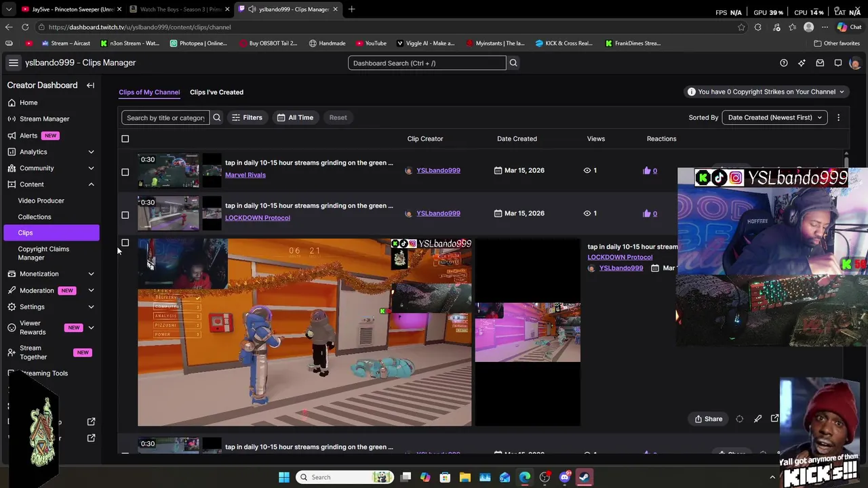Collapse the Creator Dashboard sidebar arrow

(x=90, y=85)
